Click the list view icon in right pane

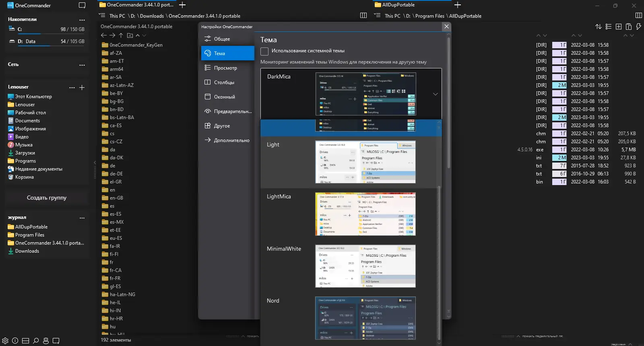(609, 27)
